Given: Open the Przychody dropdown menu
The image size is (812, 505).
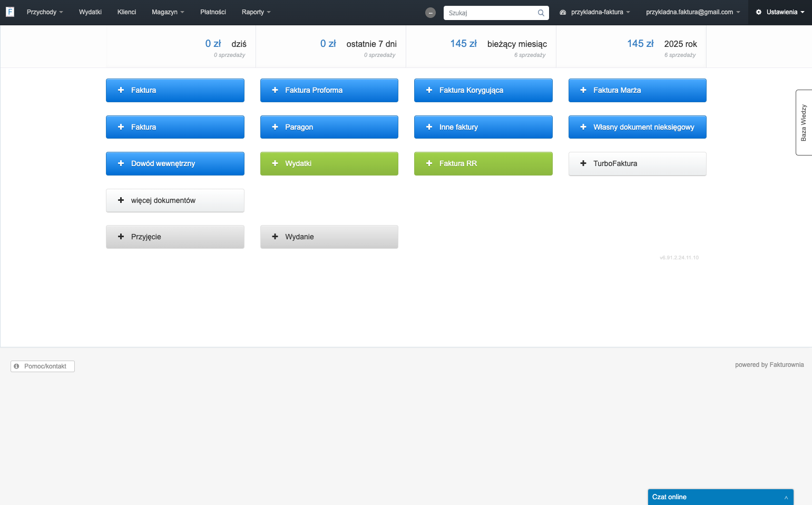Looking at the screenshot, I should tap(45, 12).
